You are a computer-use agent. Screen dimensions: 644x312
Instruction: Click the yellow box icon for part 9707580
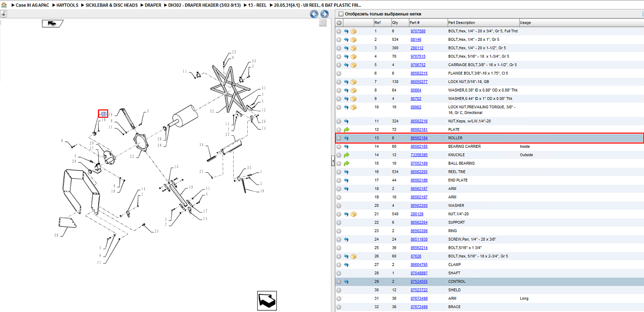[354, 31]
